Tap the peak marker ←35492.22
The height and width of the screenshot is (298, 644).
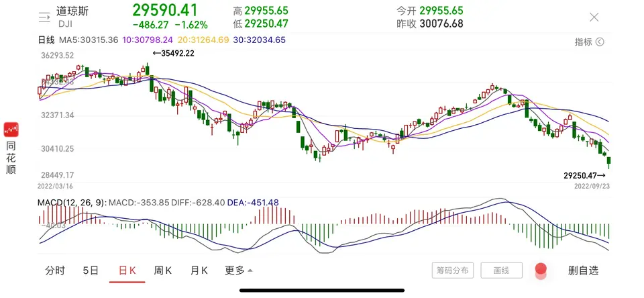pos(173,53)
